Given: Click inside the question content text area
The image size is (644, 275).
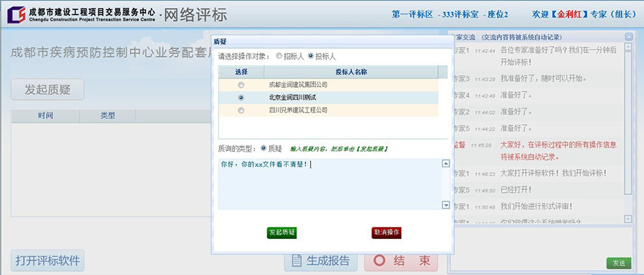Looking at the screenshot, I should 330,184.
